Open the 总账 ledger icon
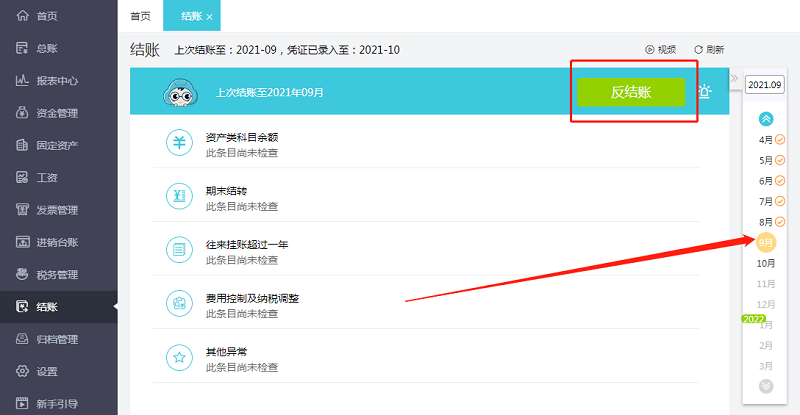 tap(22, 48)
